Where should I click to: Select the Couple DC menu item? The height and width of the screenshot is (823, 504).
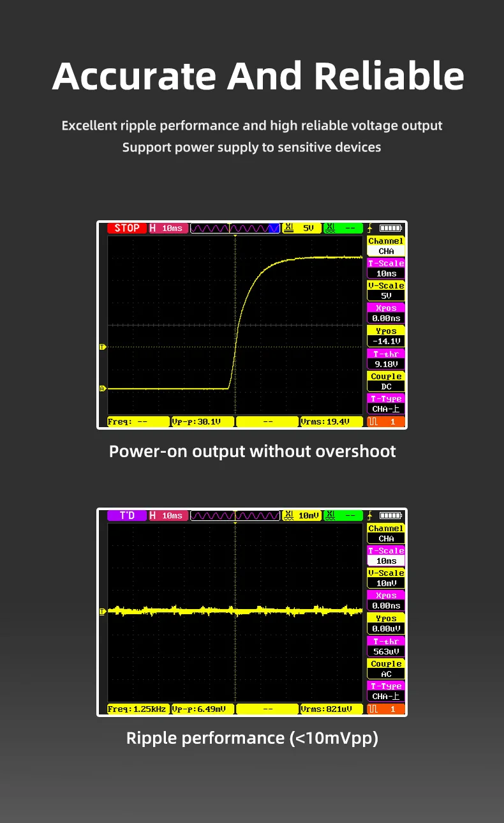[386, 382]
